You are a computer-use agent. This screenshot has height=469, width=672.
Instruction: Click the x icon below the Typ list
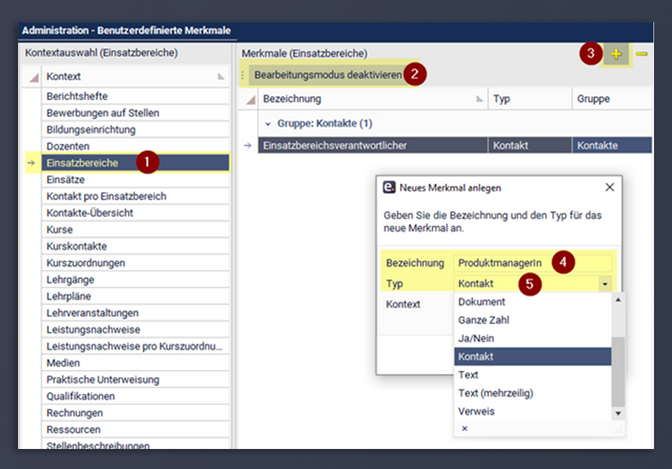click(x=464, y=428)
